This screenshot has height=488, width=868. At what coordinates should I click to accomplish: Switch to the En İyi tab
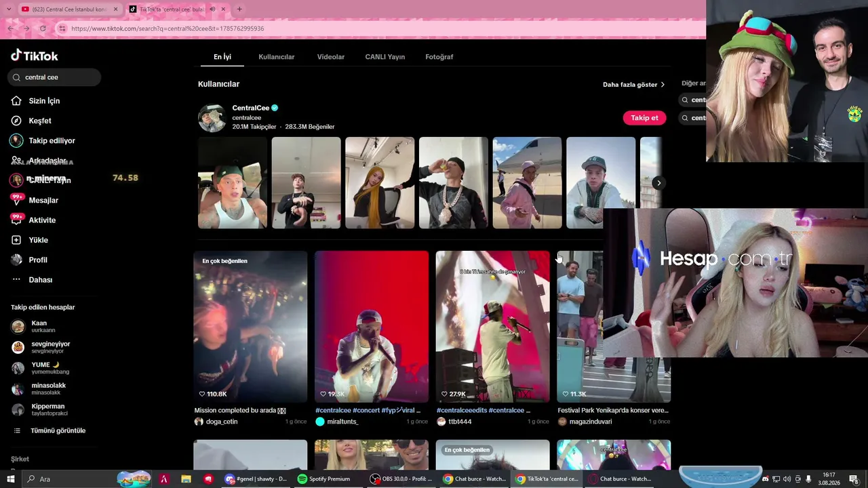[x=222, y=57]
